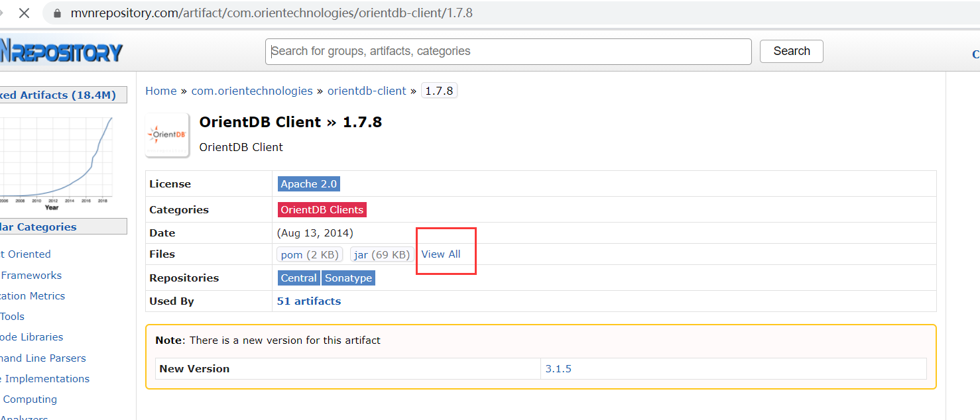Click the Used By row label
This screenshot has height=420, width=980.
click(172, 301)
